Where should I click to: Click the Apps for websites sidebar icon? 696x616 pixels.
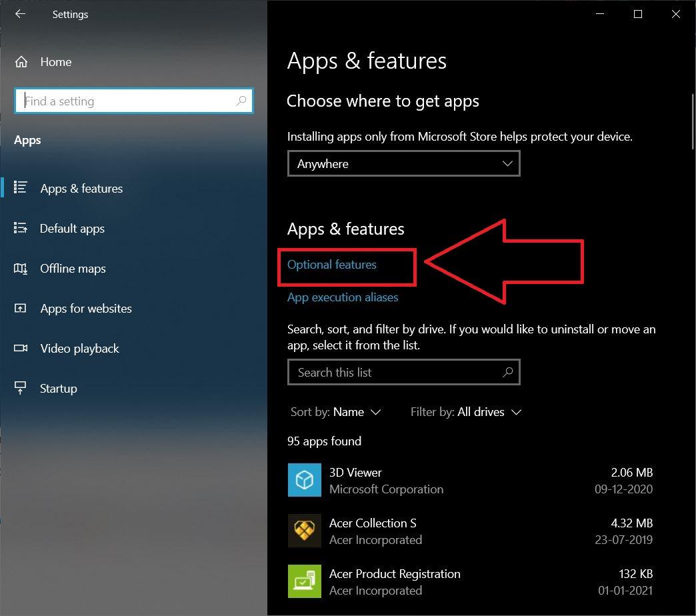(21, 308)
